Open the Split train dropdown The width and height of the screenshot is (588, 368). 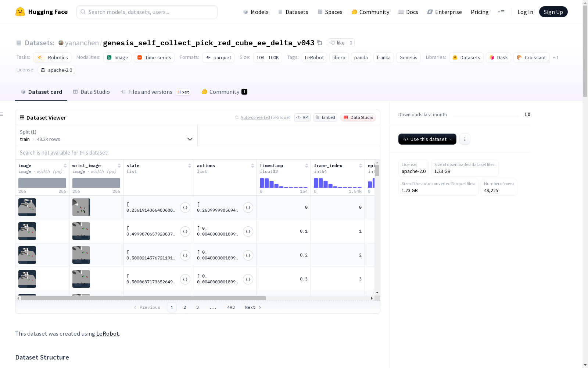107,135
